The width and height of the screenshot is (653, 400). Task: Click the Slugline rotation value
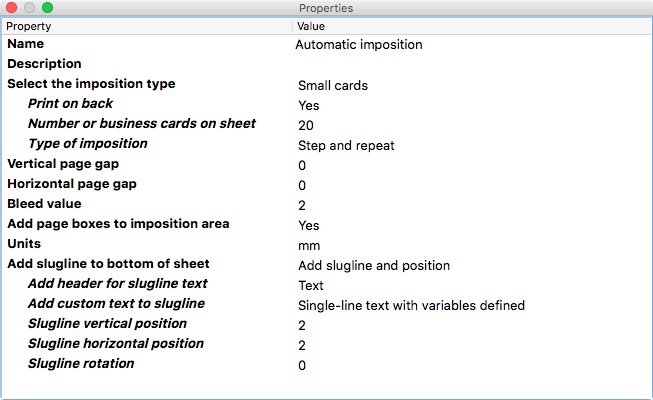[302, 365]
